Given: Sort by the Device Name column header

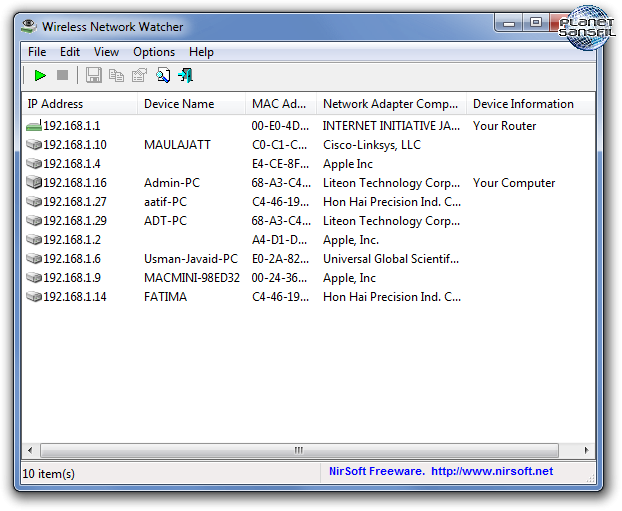Looking at the screenshot, I should tap(192, 104).
